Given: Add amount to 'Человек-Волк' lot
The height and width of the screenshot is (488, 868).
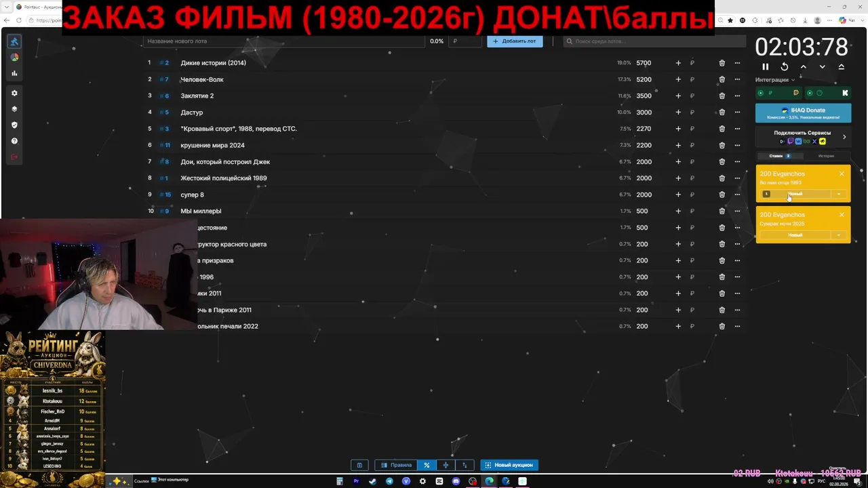Looking at the screenshot, I should click(x=678, y=79).
